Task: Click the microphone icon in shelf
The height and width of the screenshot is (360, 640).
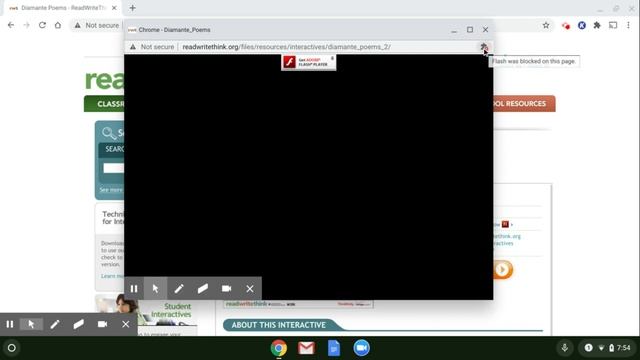Action: pos(564,348)
